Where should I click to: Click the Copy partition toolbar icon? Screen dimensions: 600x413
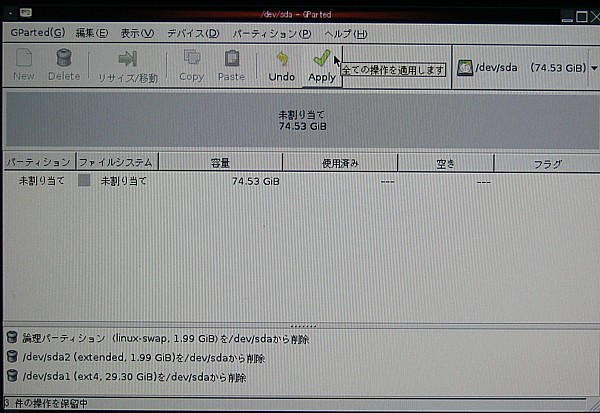point(192,58)
